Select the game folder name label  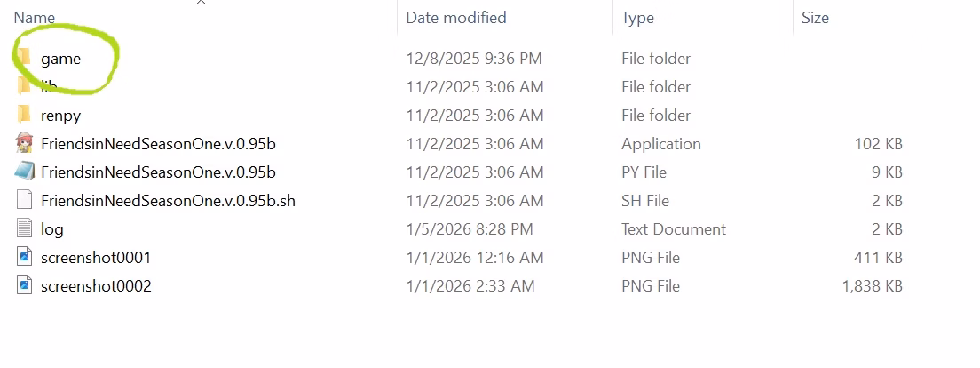pyautogui.click(x=60, y=59)
